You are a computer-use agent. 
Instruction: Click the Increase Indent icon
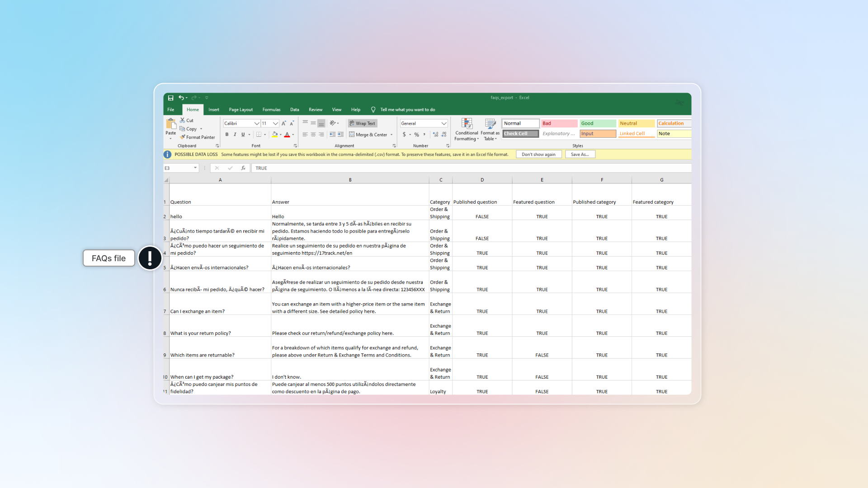[x=340, y=135]
